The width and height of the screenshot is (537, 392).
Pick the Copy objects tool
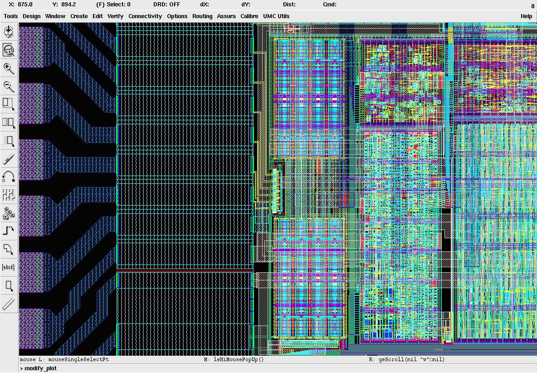tap(9, 122)
